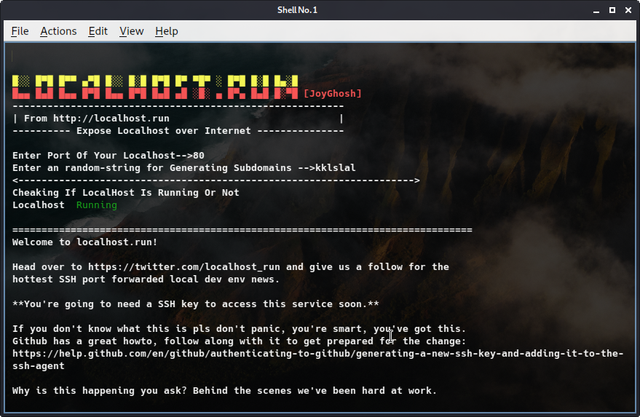Click the red [JoyGhosh] tag
The width and height of the screenshot is (640, 417).
click(x=333, y=93)
